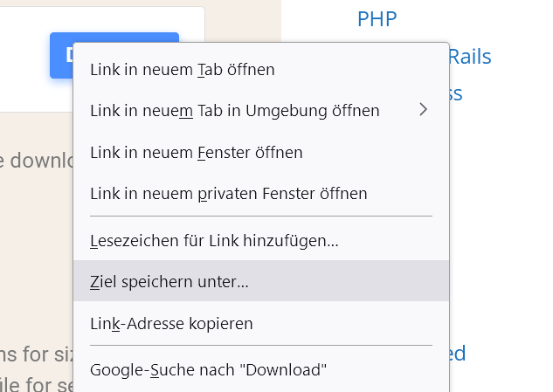This screenshot has width=553, height=392.
Task: Click "Lesezeichen für Link hinzufügen…"
Action: click(x=214, y=240)
